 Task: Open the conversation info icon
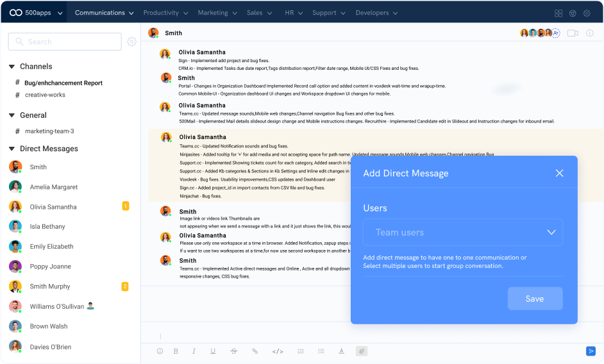[x=590, y=33]
